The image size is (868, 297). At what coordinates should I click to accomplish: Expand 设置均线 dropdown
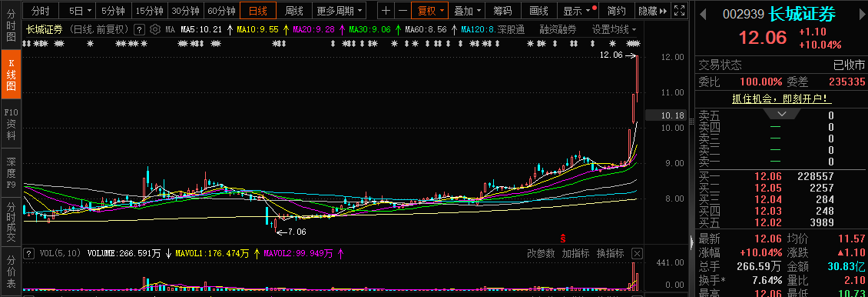pyautogui.click(x=614, y=29)
